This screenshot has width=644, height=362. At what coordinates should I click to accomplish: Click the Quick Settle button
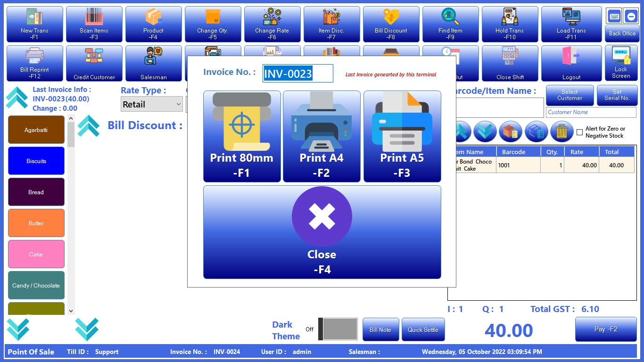[x=423, y=329]
